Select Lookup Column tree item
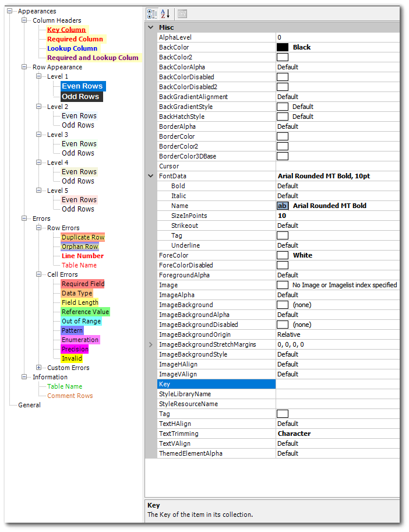The image size is (409, 532). click(72, 48)
